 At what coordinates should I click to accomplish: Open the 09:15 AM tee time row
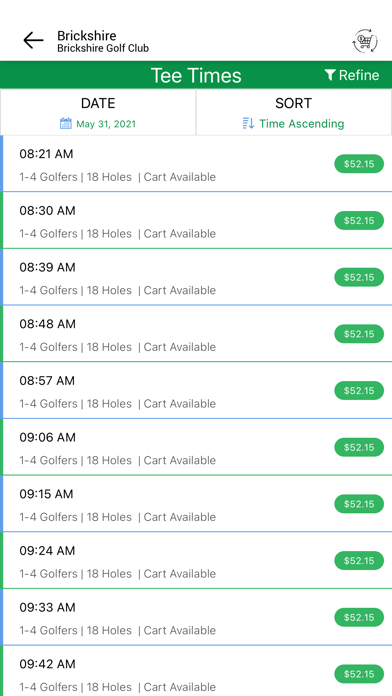[x=196, y=504]
